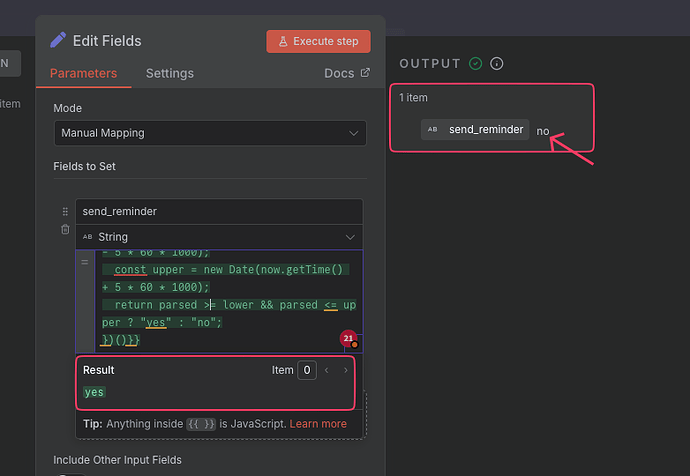The height and width of the screenshot is (476, 690).
Task: Open the Learn more link
Action: (x=318, y=424)
